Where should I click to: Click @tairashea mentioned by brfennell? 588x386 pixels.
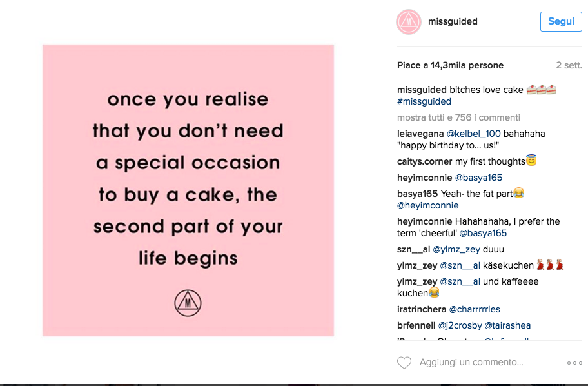pyautogui.click(x=513, y=325)
